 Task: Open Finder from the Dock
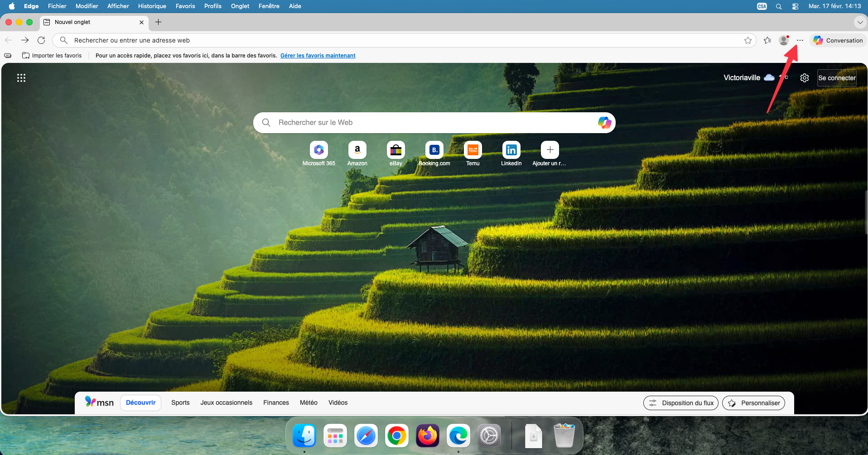point(304,436)
